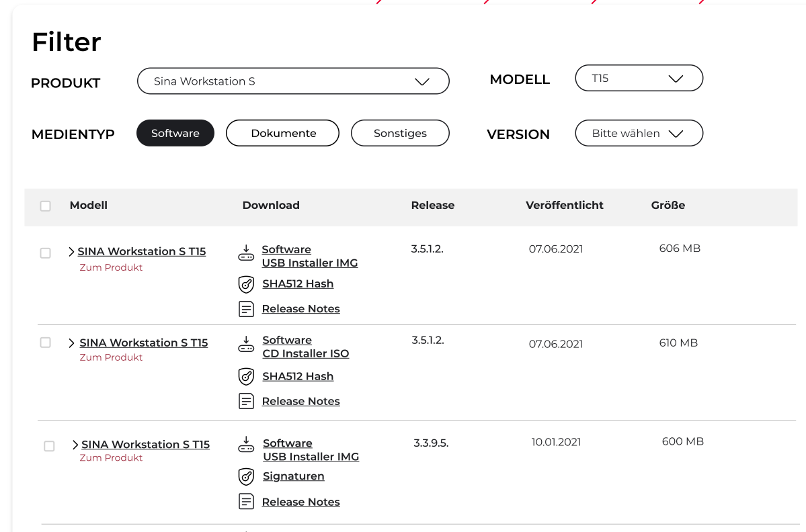806x532 pixels.
Task: Open Release Notes link in the 606 MB row
Action: [x=300, y=308]
